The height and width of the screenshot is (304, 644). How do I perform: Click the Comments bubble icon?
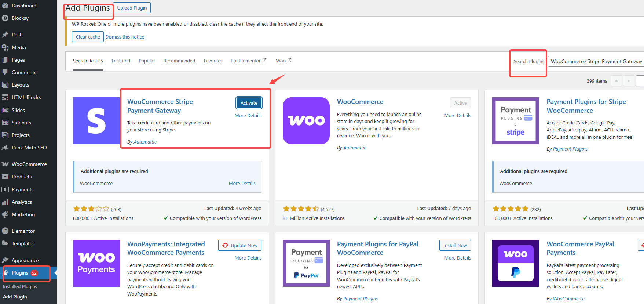(5, 72)
